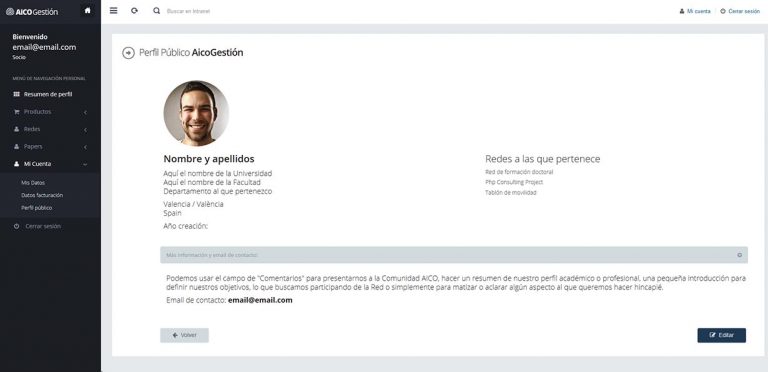Screen dimensions: 768x372
Task: Select Mis Datos submenu item
Action: click(33, 183)
